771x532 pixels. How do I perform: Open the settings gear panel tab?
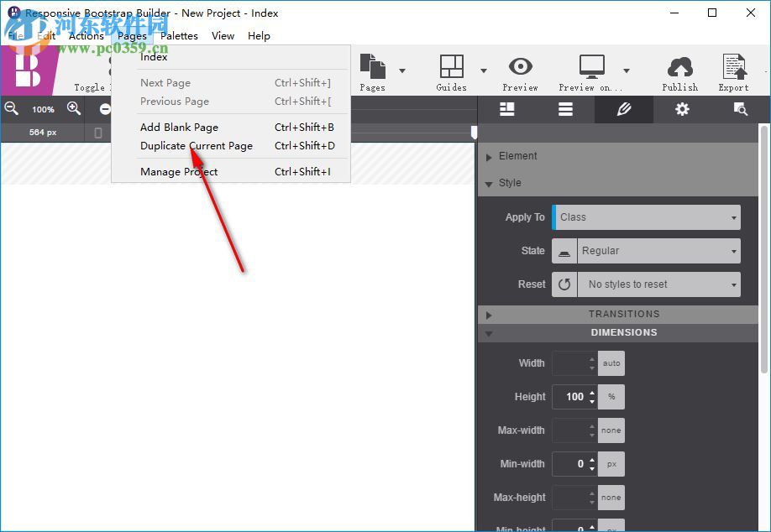click(682, 109)
